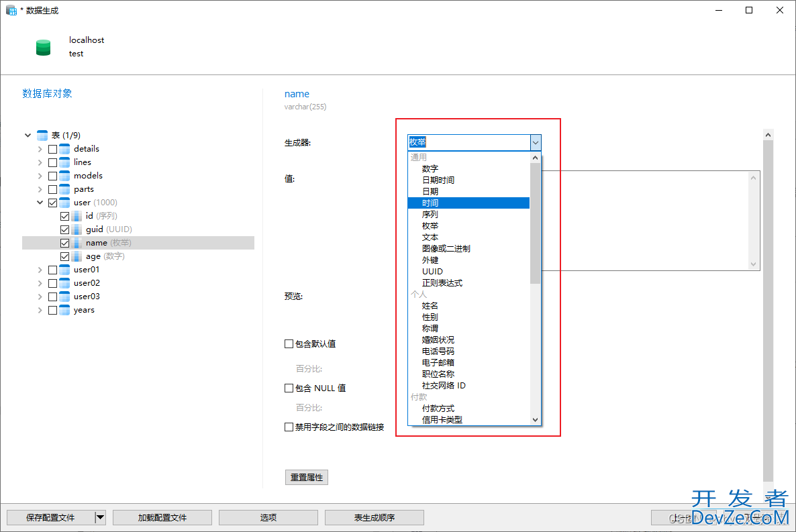This screenshot has height=532, width=796.
Task: Select UUID in the generator list
Action: pyautogui.click(x=432, y=272)
